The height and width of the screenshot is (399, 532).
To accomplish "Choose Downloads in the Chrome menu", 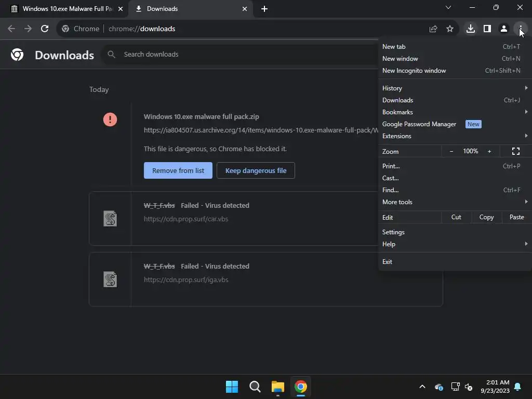I will click(455, 100).
